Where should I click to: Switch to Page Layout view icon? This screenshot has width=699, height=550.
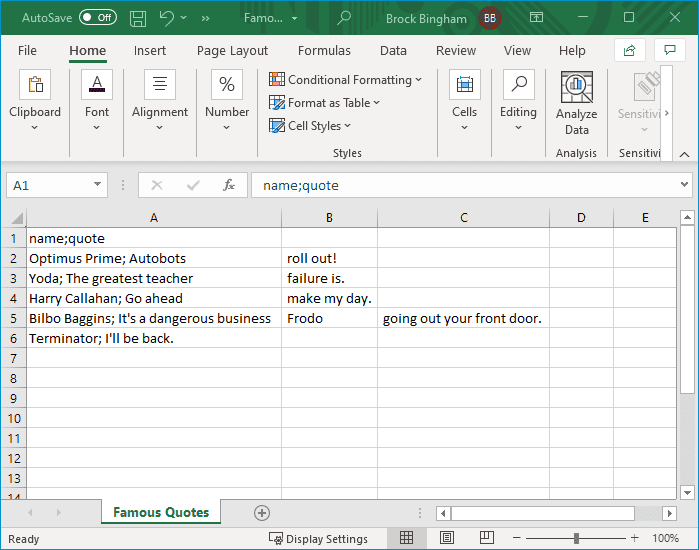[x=447, y=538]
